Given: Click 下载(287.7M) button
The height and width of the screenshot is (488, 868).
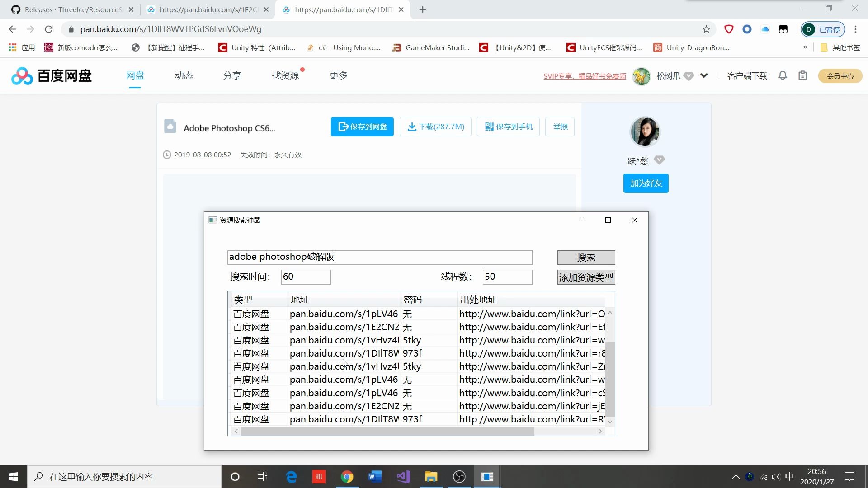Looking at the screenshot, I should click(x=435, y=127).
